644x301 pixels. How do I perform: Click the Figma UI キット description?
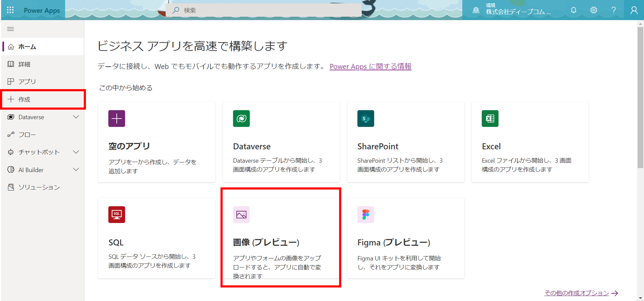[399, 263]
